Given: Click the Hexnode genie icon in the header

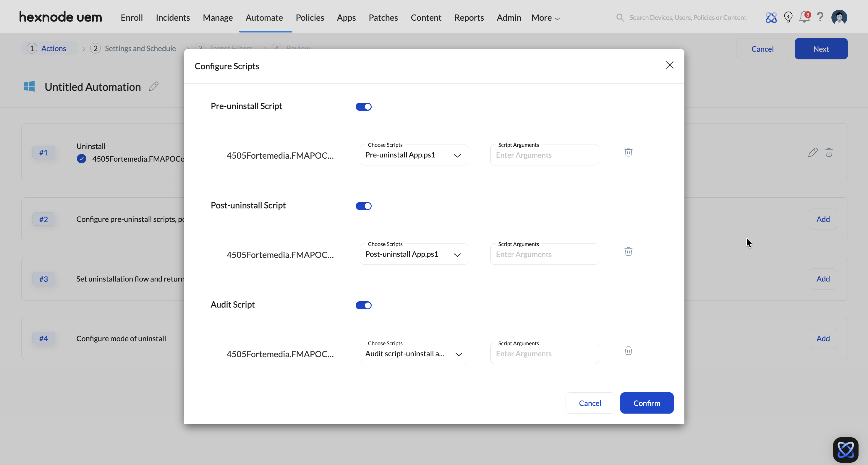Looking at the screenshot, I should [771, 17].
